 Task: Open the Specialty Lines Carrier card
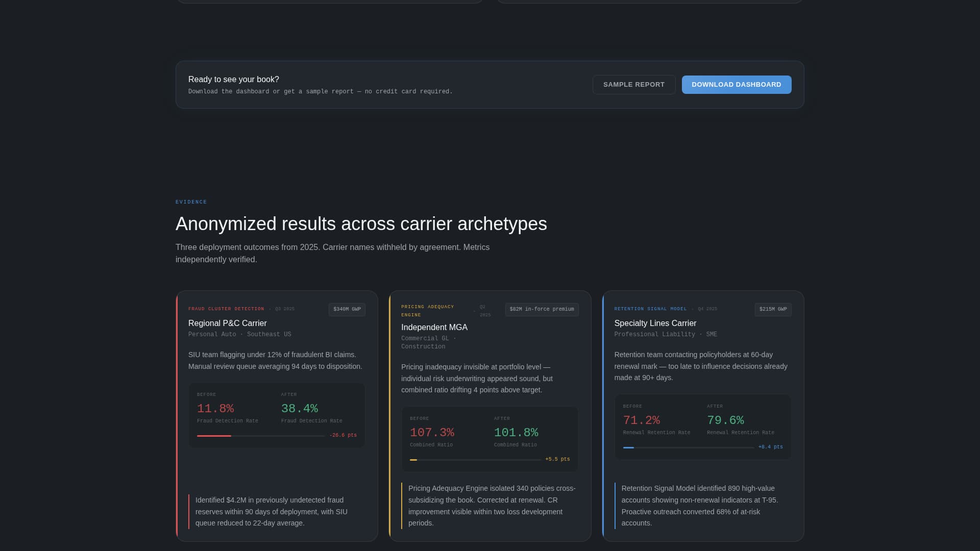pos(655,323)
